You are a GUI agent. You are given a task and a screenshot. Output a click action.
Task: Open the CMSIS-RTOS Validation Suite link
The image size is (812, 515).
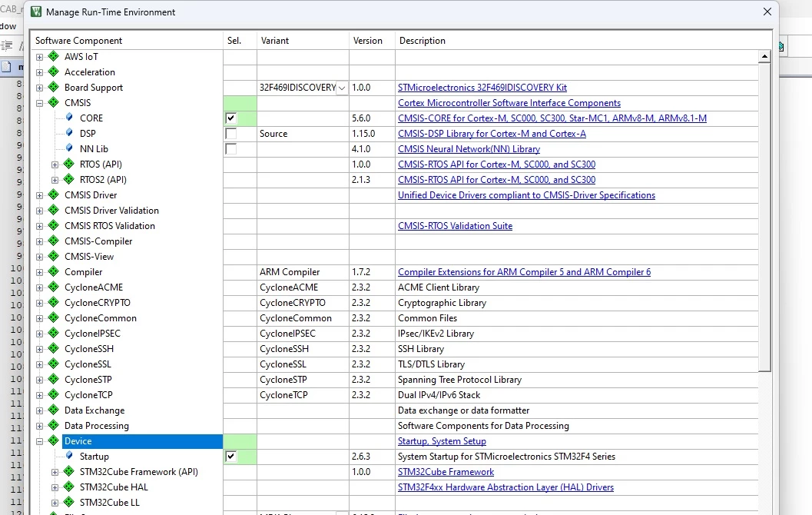click(456, 226)
